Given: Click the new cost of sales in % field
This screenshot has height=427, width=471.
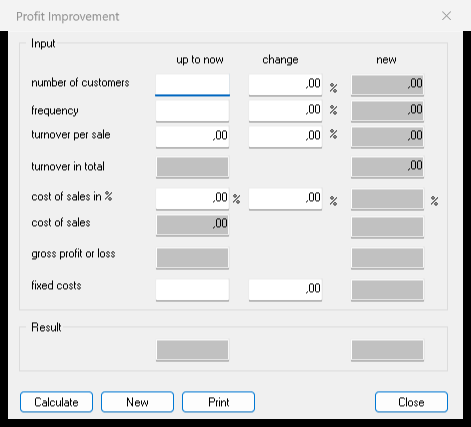Looking at the screenshot, I should click(x=387, y=199).
